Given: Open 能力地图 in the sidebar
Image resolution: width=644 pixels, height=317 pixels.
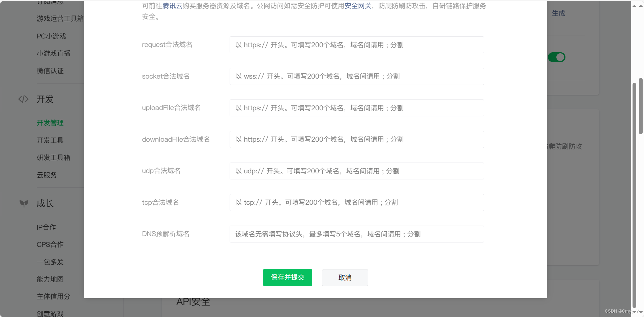Looking at the screenshot, I should (50, 279).
